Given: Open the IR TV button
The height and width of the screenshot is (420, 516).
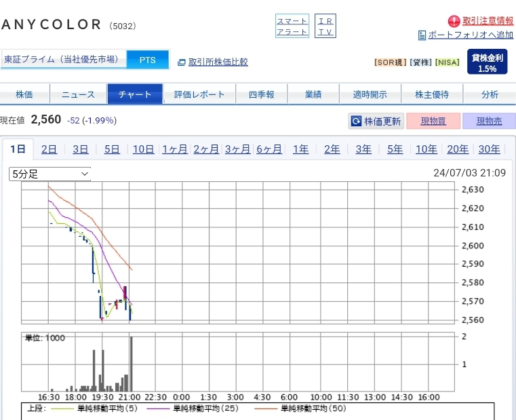Looking at the screenshot, I should tap(325, 26).
